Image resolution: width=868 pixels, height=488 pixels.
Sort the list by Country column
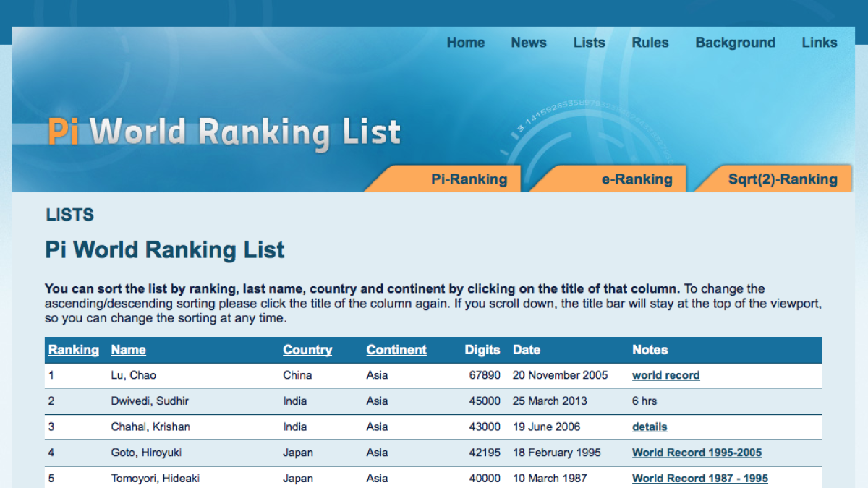pyautogui.click(x=307, y=350)
